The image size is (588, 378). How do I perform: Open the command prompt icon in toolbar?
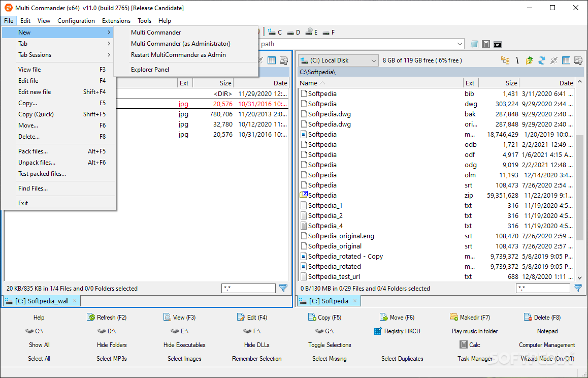click(498, 44)
